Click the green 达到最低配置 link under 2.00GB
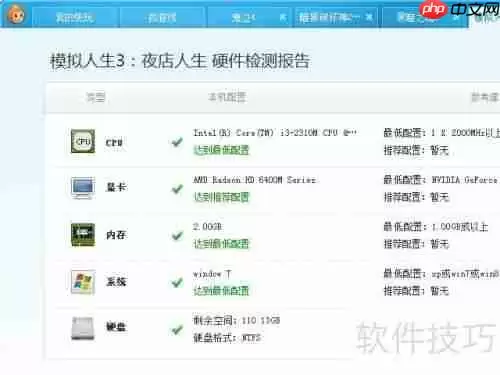Screen dimensions: 500x375 221,244
